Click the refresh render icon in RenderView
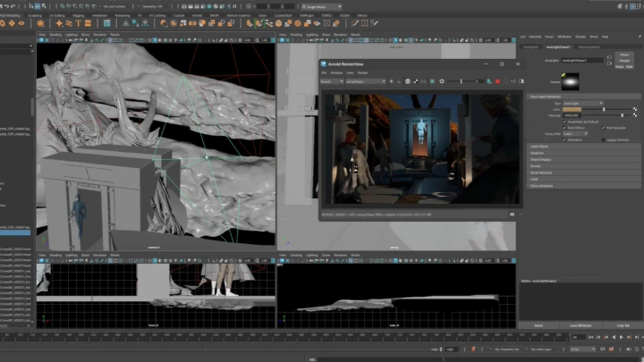The height and width of the screenshot is (362, 644). [x=505, y=81]
